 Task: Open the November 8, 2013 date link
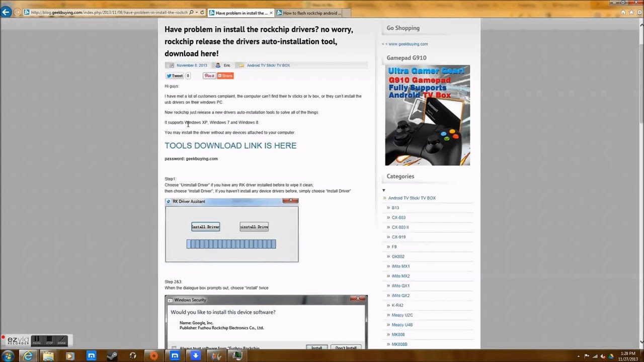point(192,65)
